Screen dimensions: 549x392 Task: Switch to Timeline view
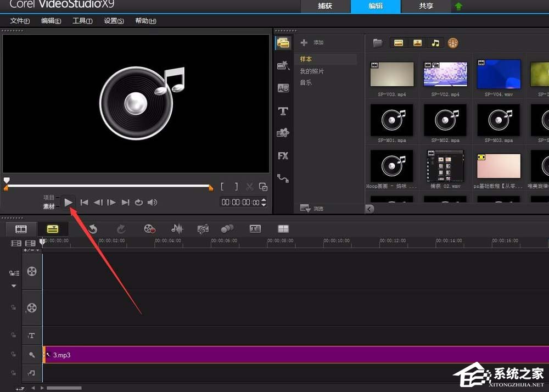tap(53, 229)
